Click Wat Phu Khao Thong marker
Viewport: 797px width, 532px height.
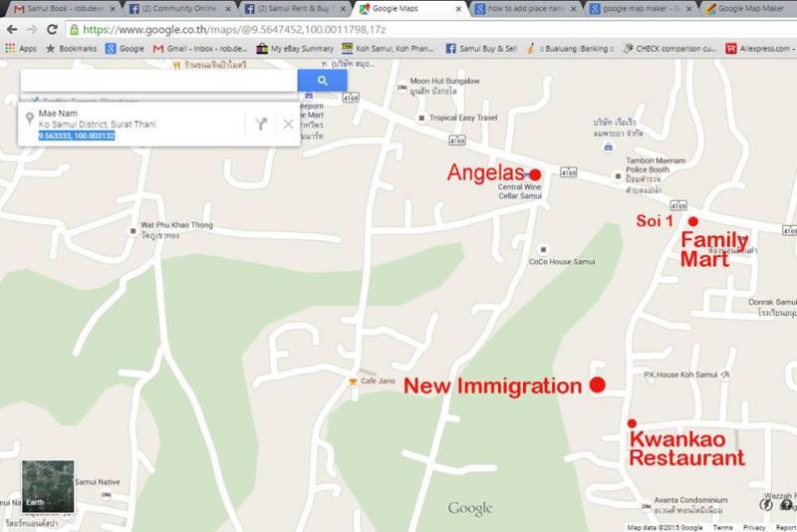[133, 231]
